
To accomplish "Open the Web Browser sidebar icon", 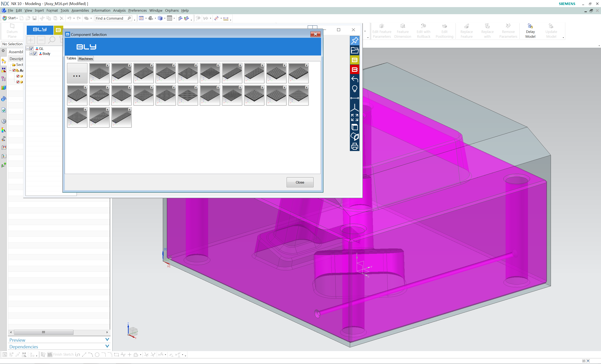I will point(4,110).
